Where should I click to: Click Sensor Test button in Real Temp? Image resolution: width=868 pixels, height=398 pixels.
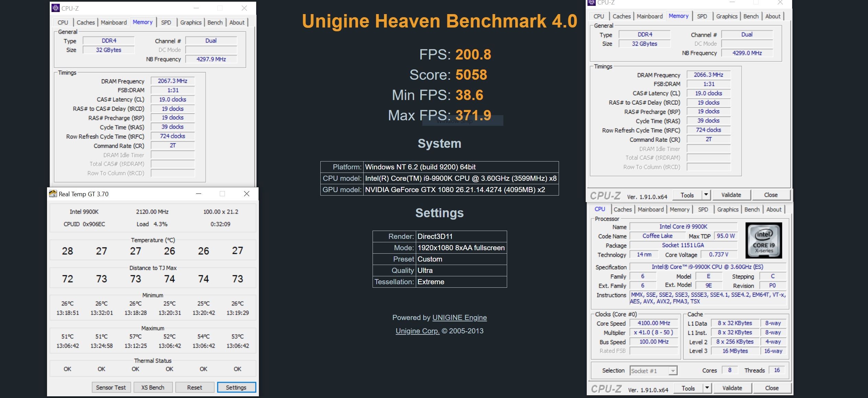click(111, 387)
